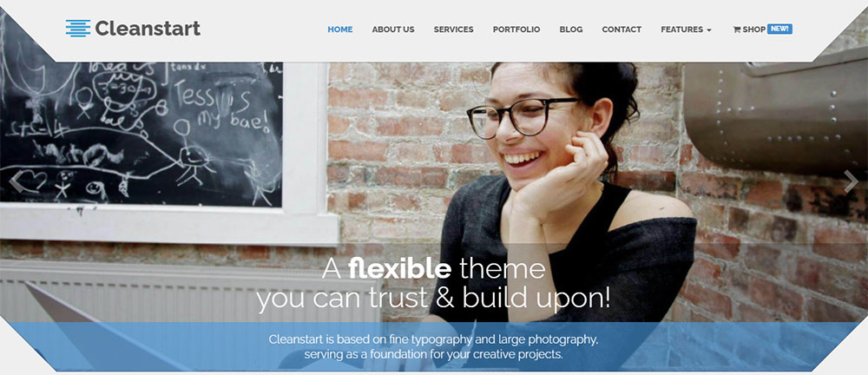Click the 'you can trust & build upon!' line
Viewport: 868px width, 375px height.
point(433,299)
